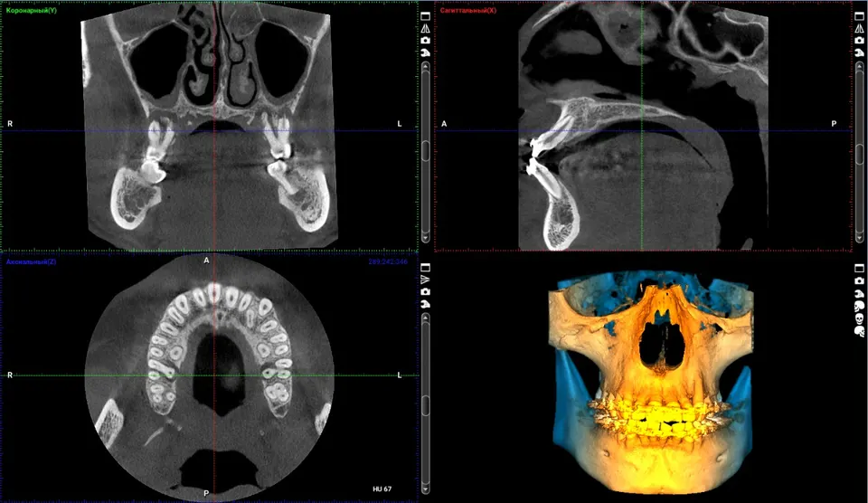The image size is (868, 503).
Task: Take a snapshot of the axial view
Action: pos(425,292)
